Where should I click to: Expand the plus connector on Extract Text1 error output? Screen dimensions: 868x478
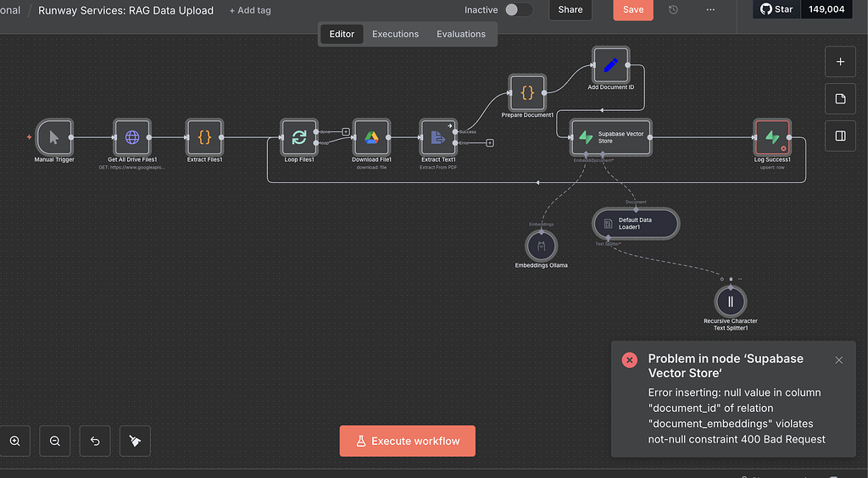(490, 143)
